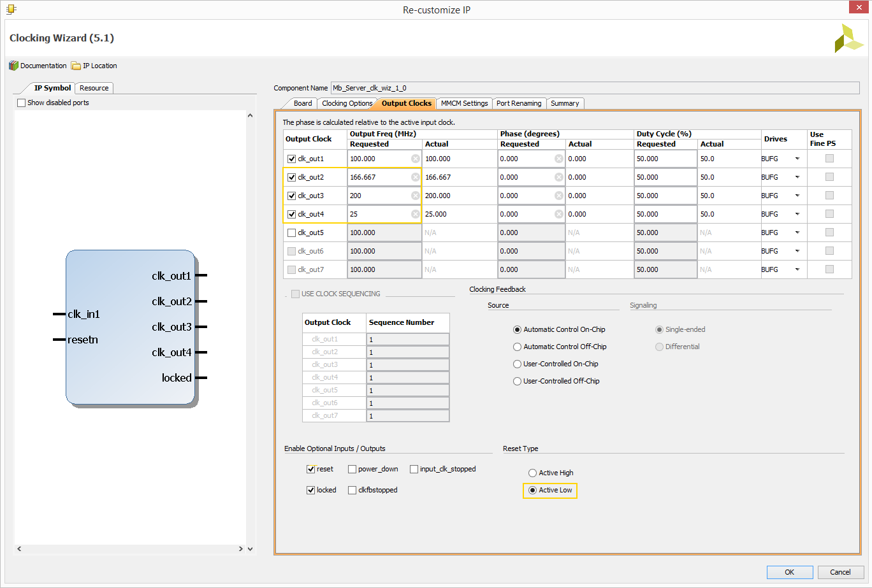The width and height of the screenshot is (872, 588).
Task: Open the Summary tab
Action: tap(565, 103)
